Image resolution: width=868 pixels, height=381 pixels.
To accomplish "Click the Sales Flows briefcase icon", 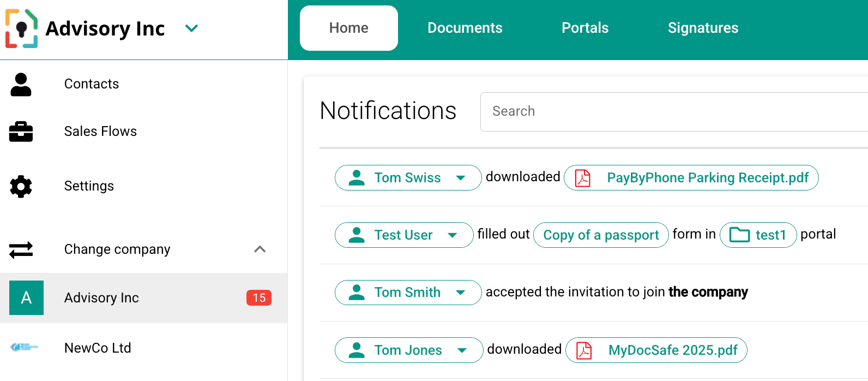I will click(21, 132).
